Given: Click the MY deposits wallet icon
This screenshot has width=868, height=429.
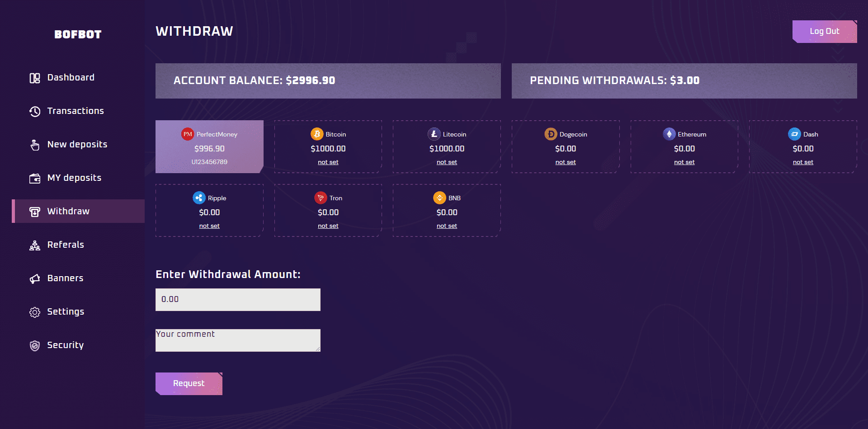Looking at the screenshot, I should [x=35, y=179].
